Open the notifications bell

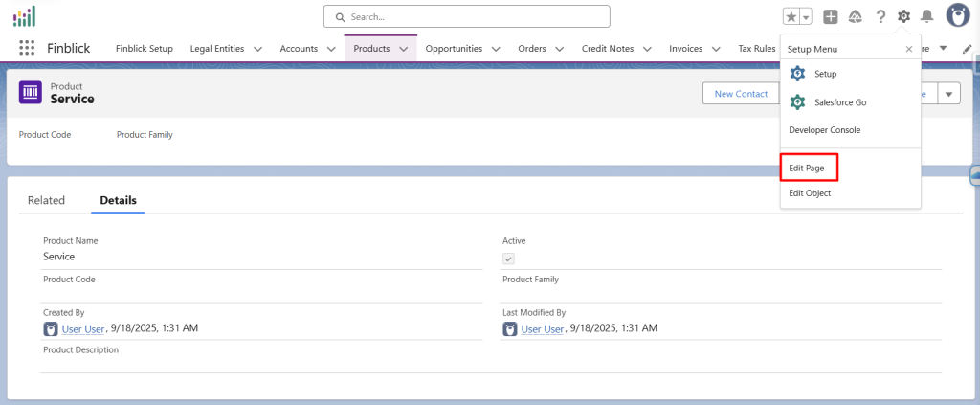(x=926, y=16)
